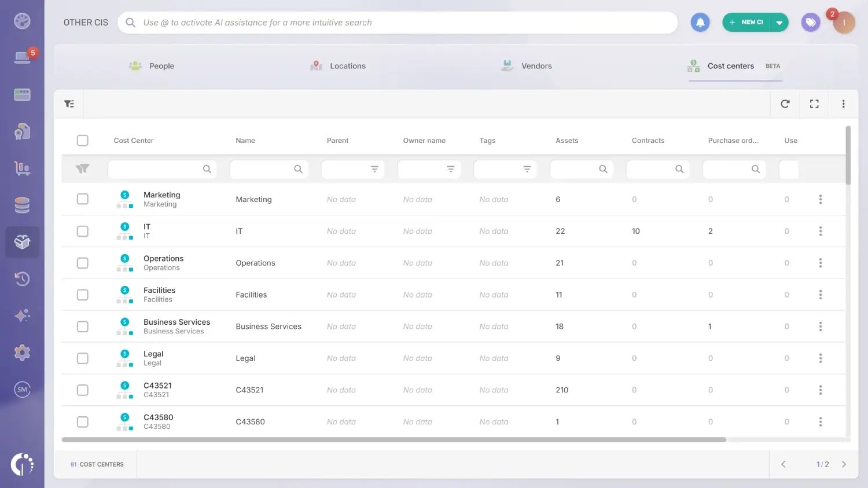Open the user avatar with badge 2
Screen dimensions: 868x488
(843, 23)
